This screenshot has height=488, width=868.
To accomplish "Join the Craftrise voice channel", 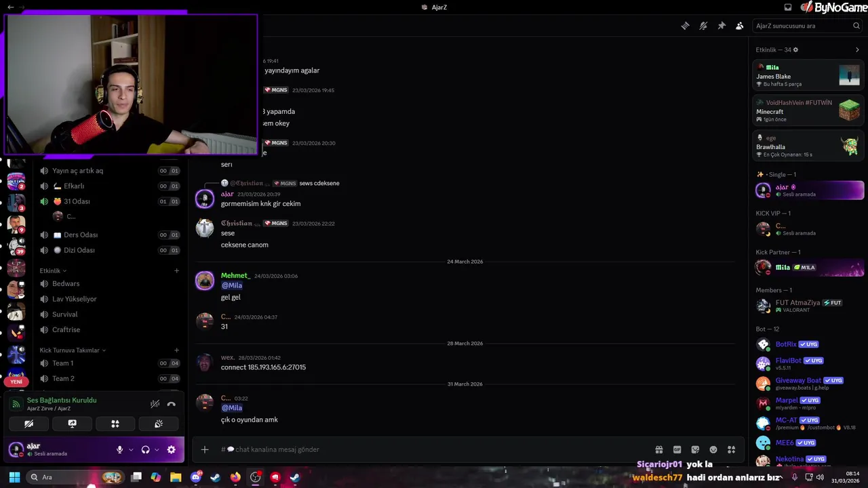I will click(x=108, y=329).
